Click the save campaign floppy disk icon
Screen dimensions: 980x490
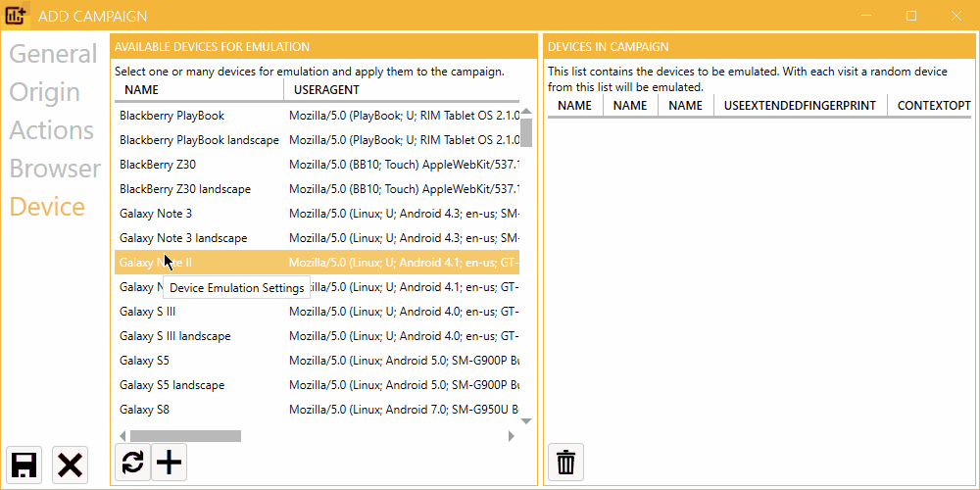pyautogui.click(x=24, y=465)
